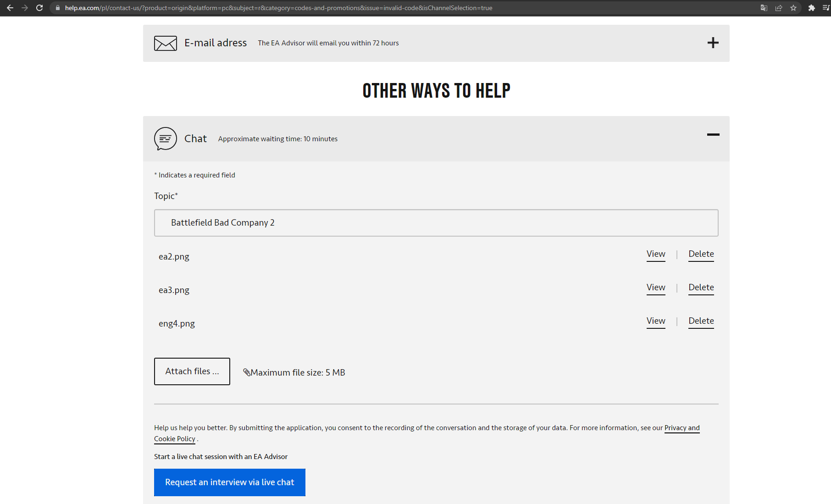Screen dimensions: 831x504
Task: Click the chat bubble icon
Action: point(166,138)
